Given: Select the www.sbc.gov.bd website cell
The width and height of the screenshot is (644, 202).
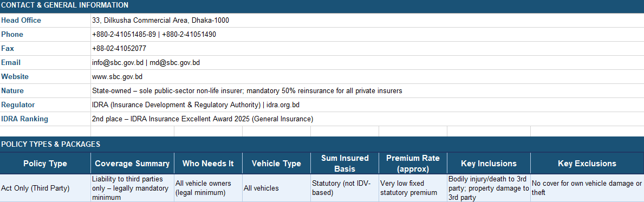Looking at the screenshot, I should tap(367, 77).
